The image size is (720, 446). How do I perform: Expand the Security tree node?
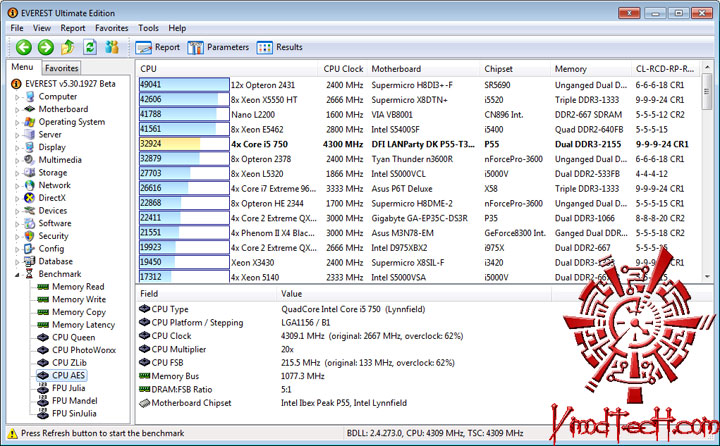point(17,237)
